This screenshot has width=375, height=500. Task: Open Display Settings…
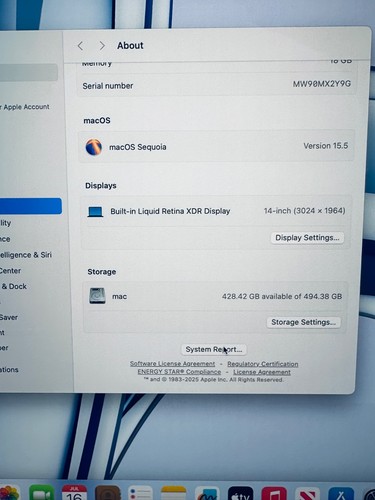(307, 238)
